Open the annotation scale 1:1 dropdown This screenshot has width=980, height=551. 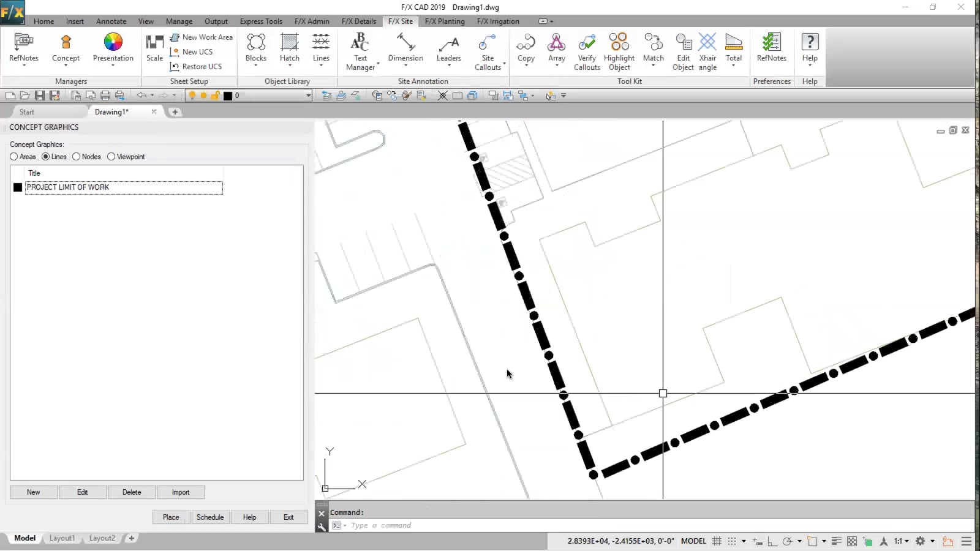[901, 541]
